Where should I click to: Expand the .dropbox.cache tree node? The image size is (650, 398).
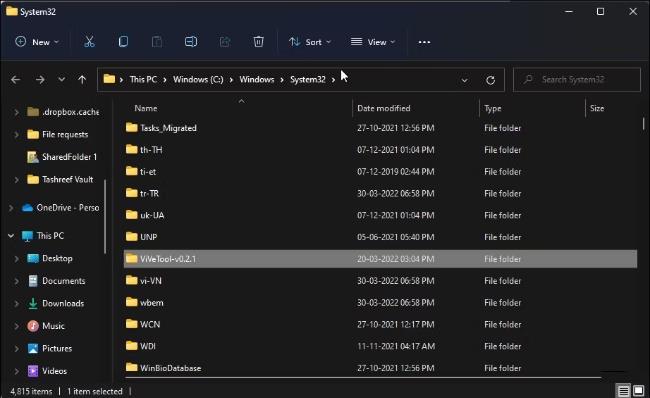pos(17,112)
